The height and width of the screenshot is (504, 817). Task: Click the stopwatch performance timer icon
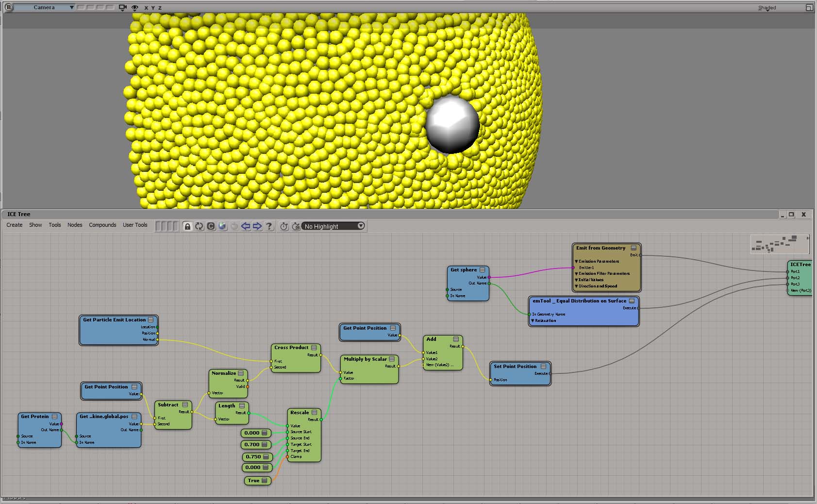(x=284, y=226)
